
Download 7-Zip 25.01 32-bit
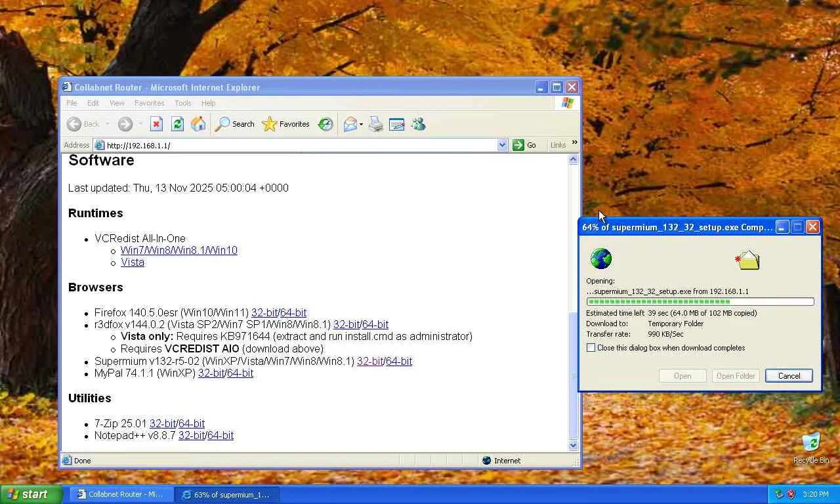pos(163,424)
